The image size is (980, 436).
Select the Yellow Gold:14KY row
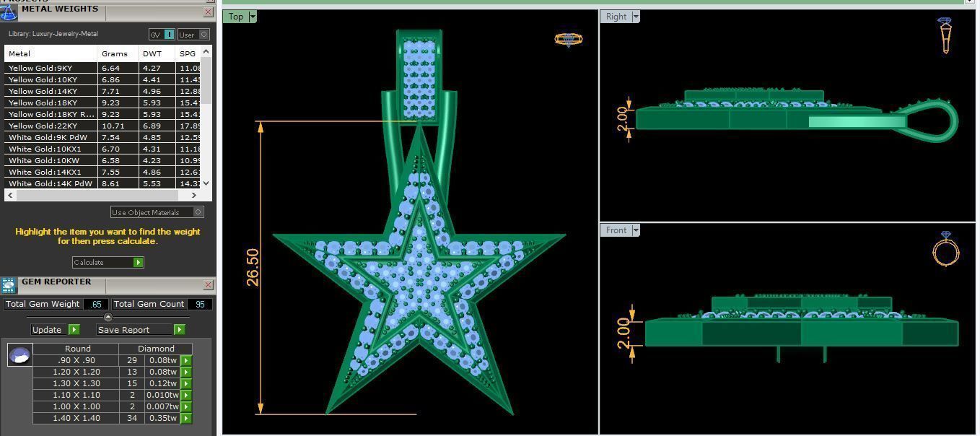102,91
